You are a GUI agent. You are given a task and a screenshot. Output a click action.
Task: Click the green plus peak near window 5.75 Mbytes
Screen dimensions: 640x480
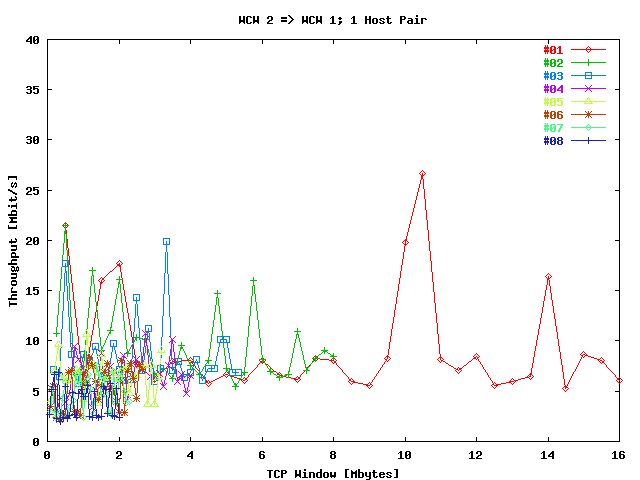253,280
